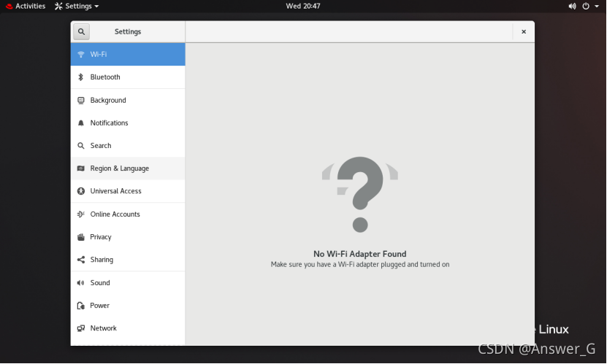Viewport: 607px width, 364px height.
Task: Switch to the Bluetooth panel
Action: pos(128,77)
